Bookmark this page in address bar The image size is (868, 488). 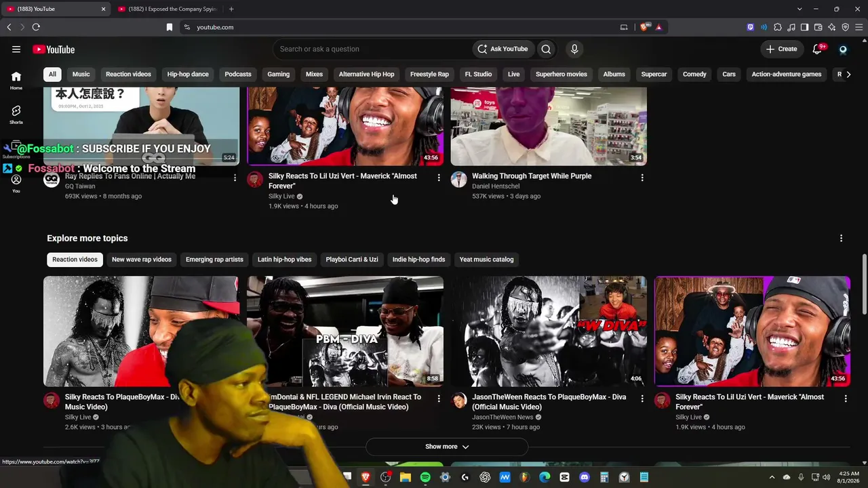pos(170,27)
